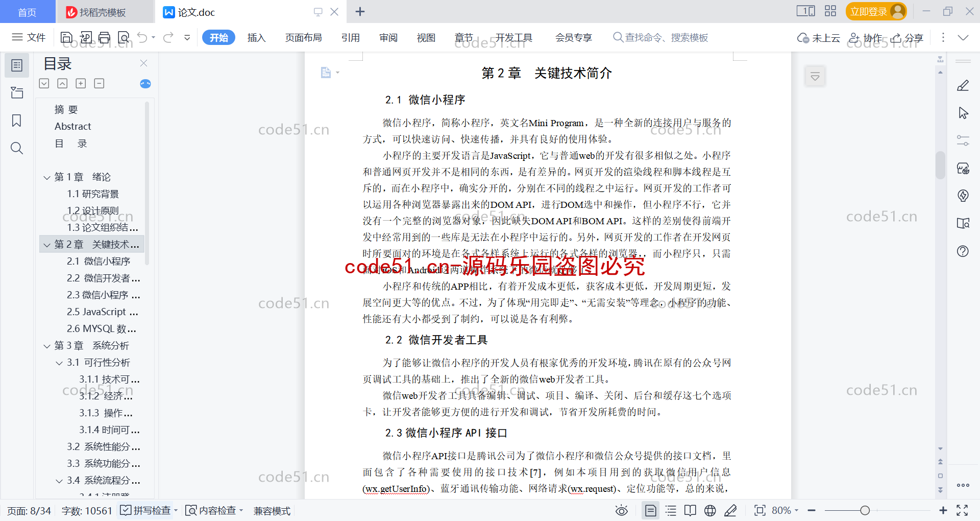
Task: Toggle eye protection mode icon in status bar
Action: click(x=622, y=510)
